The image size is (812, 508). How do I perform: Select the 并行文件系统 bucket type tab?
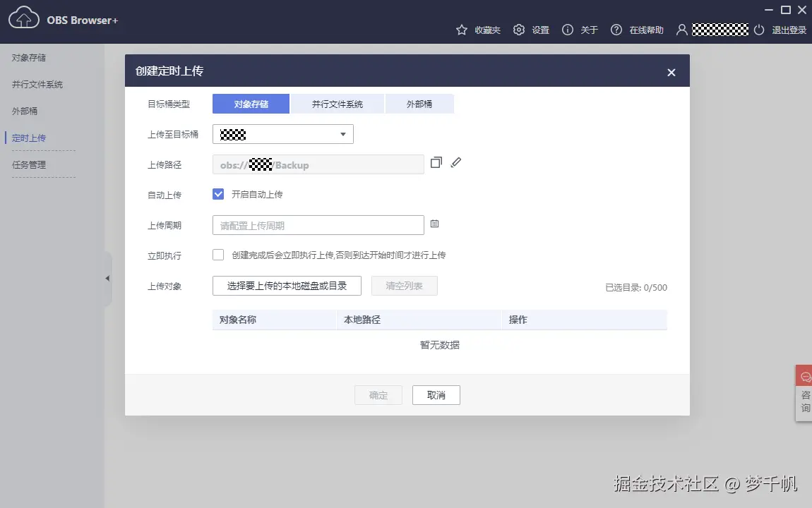[337, 104]
